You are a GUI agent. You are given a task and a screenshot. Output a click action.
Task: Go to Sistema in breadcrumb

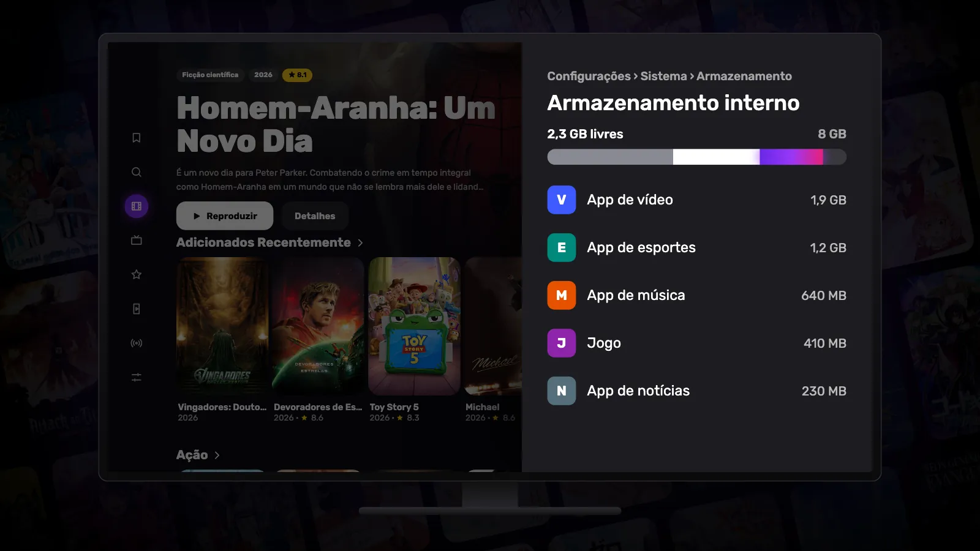click(663, 76)
